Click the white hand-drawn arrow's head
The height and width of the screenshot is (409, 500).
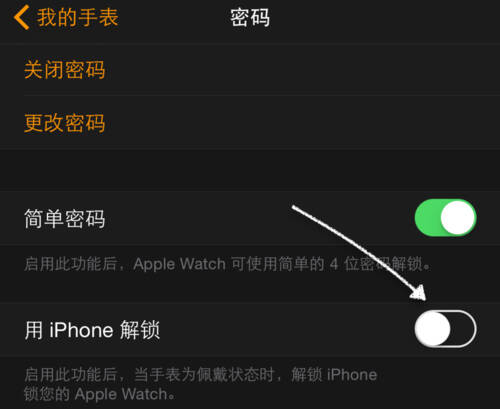tap(418, 293)
